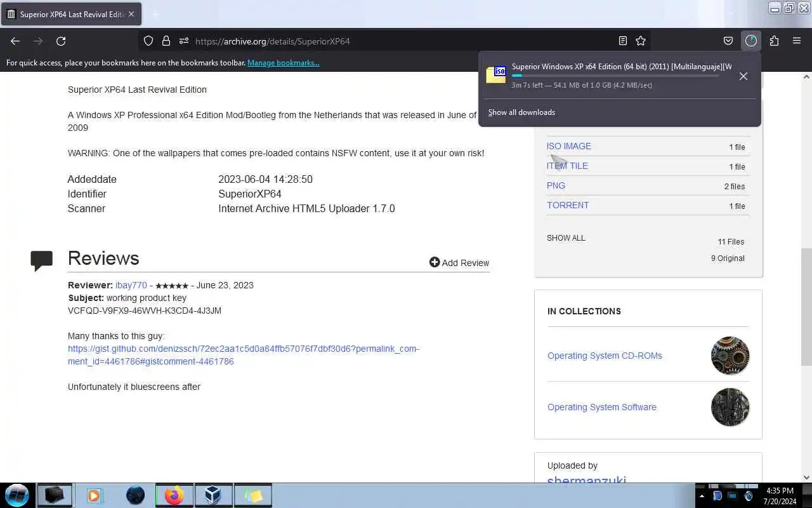The image size is (812, 508).
Task: Go back to the previous page
Action: (15, 41)
